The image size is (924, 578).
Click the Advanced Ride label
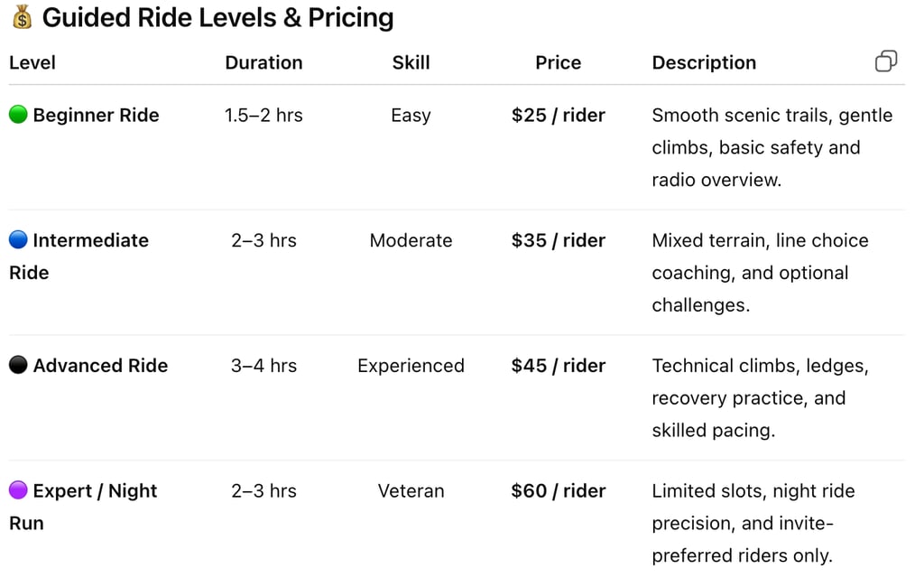click(100, 366)
